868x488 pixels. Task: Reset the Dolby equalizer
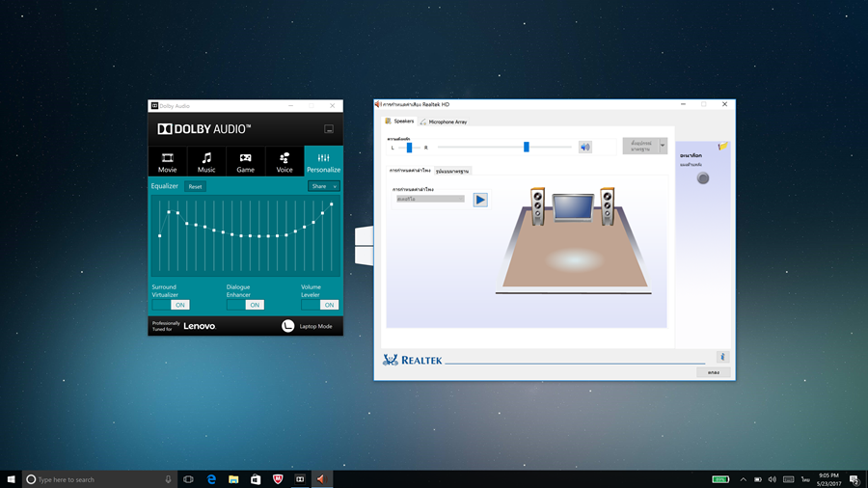195,186
